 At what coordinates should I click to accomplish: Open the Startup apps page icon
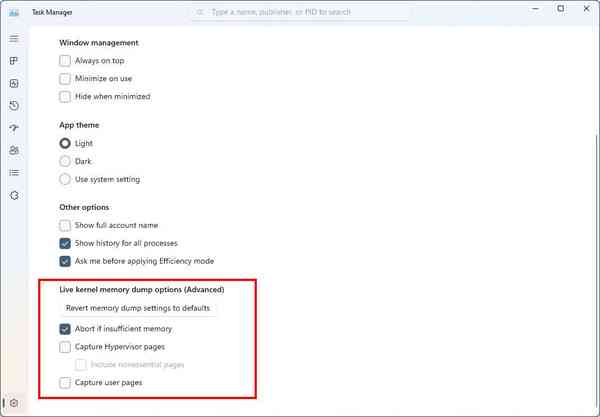[x=14, y=128]
